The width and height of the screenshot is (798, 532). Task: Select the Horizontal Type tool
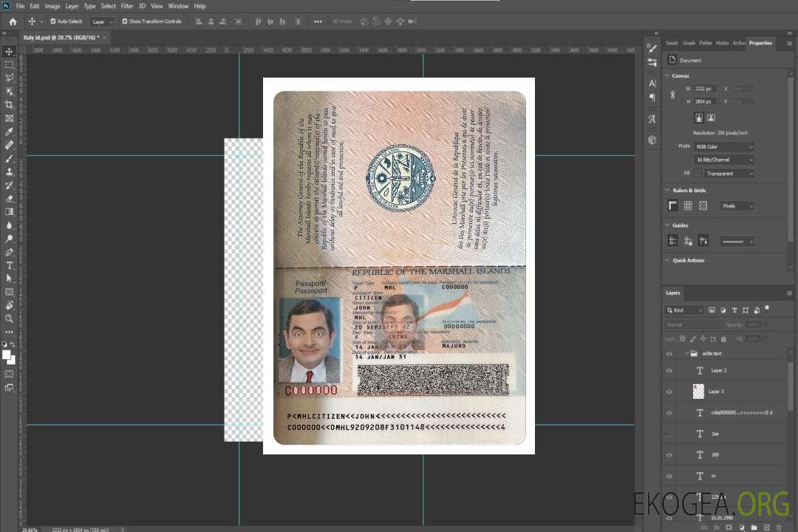coord(9,265)
